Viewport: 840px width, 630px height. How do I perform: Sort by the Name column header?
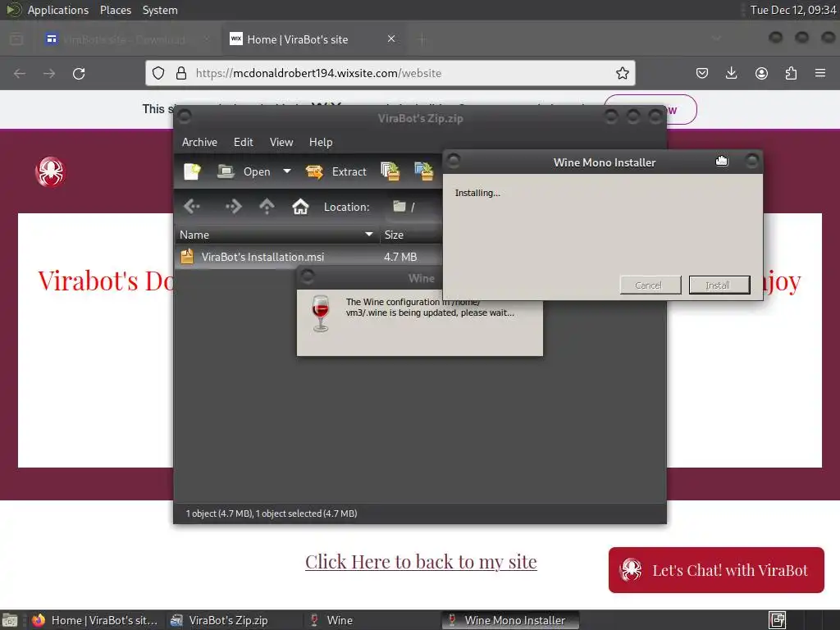[x=276, y=235]
